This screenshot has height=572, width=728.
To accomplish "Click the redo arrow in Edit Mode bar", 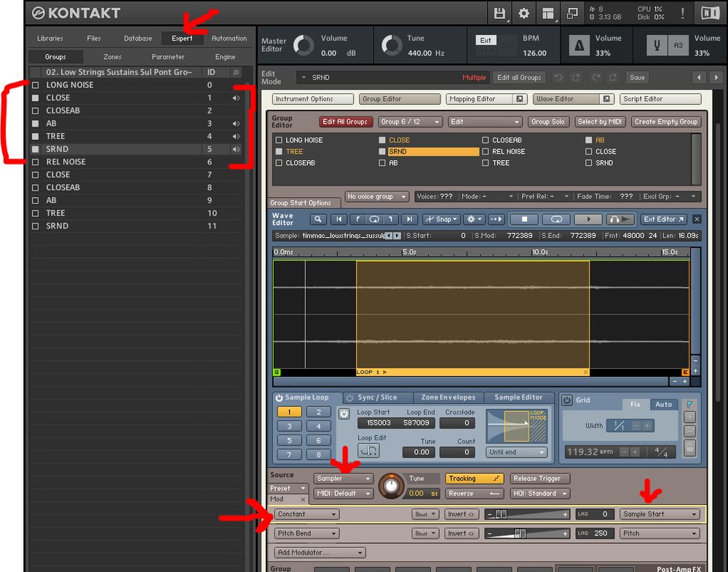I will [596, 78].
